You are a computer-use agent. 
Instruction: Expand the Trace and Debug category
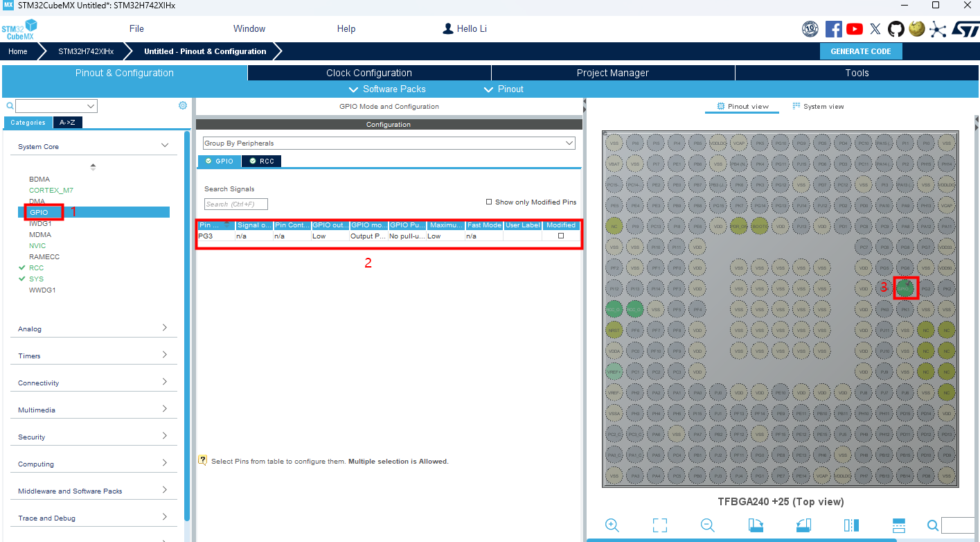[x=165, y=517]
